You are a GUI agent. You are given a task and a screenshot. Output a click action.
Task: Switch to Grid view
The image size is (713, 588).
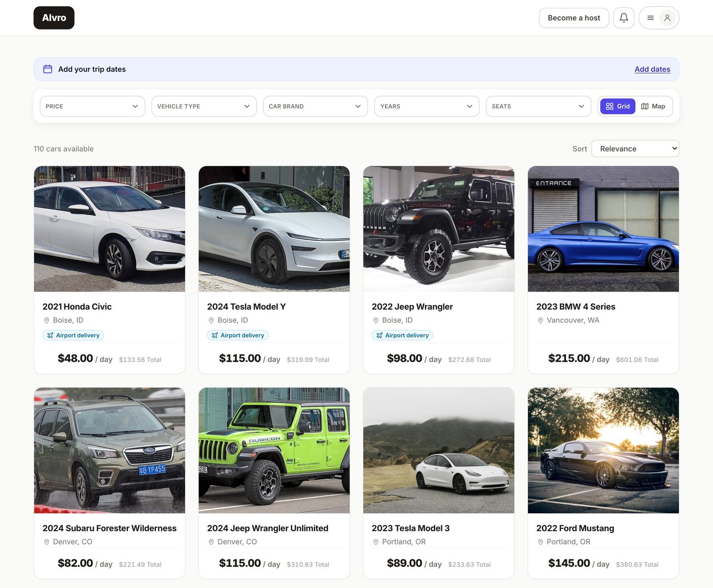point(617,106)
